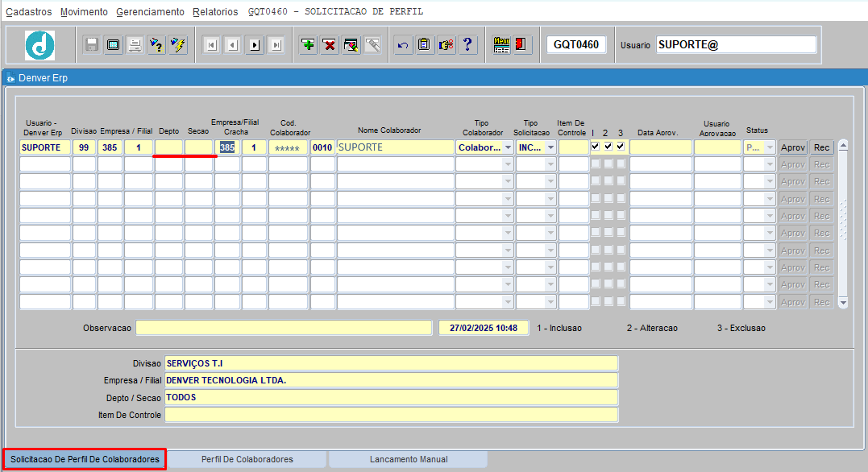Viewport: 868px width, 472px height.
Task: Click the '3 - Exclusao' legend text
Action: pyautogui.click(x=741, y=328)
